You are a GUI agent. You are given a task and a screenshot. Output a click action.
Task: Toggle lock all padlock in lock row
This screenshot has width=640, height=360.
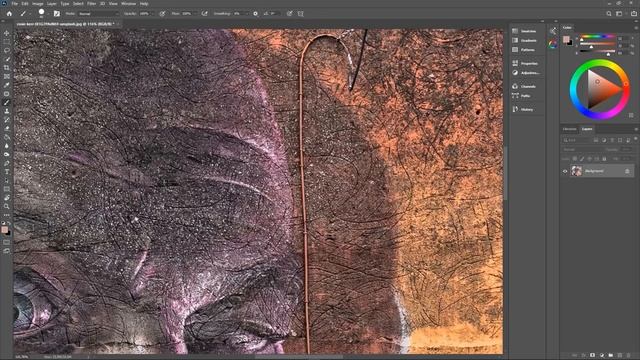[x=604, y=158]
